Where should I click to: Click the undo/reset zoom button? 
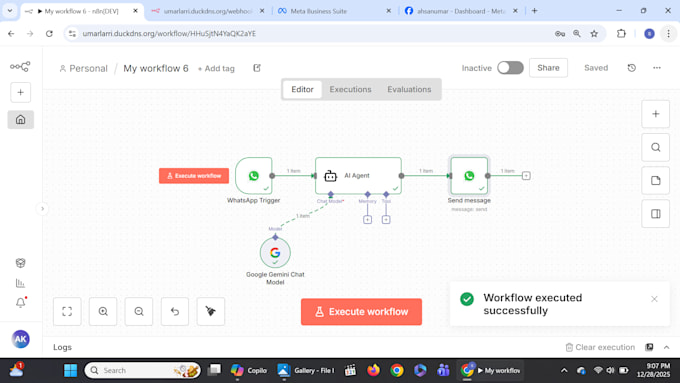(x=175, y=311)
